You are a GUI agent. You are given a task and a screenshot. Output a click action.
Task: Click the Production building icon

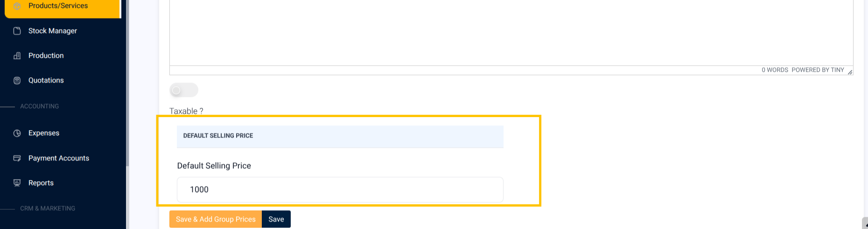click(17, 56)
